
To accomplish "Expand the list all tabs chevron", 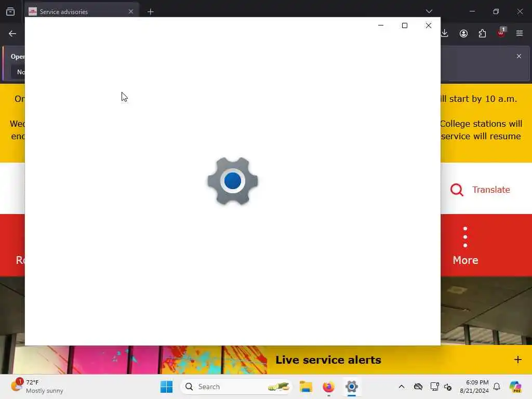I will pyautogui.click(x=429, y=11).
